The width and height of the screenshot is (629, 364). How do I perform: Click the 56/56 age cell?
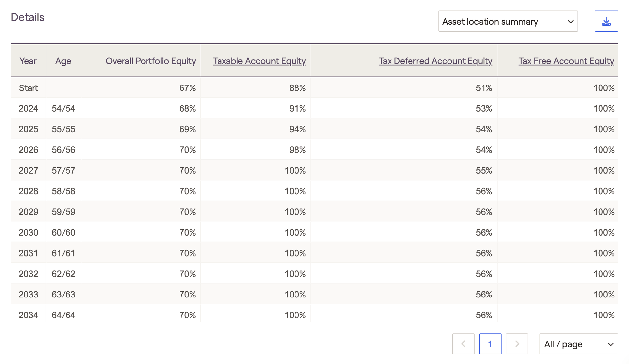[x=63, y=150]
